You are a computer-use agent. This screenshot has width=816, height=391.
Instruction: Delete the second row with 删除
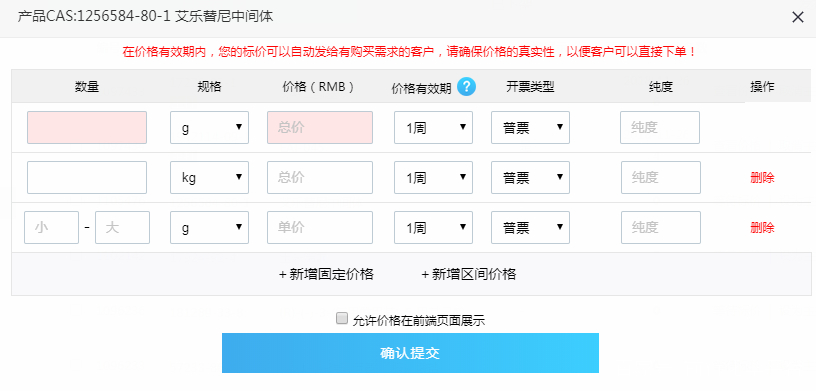coord(762,178)
